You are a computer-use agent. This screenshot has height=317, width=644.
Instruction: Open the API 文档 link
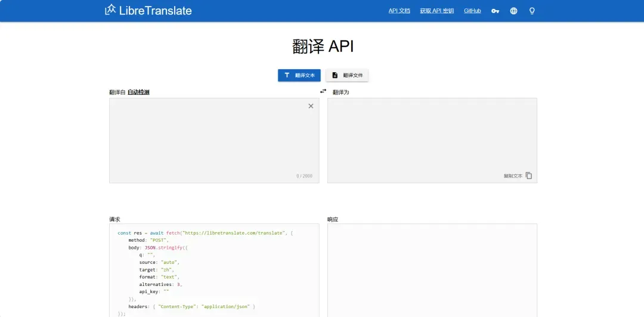[x=399, y=11]
